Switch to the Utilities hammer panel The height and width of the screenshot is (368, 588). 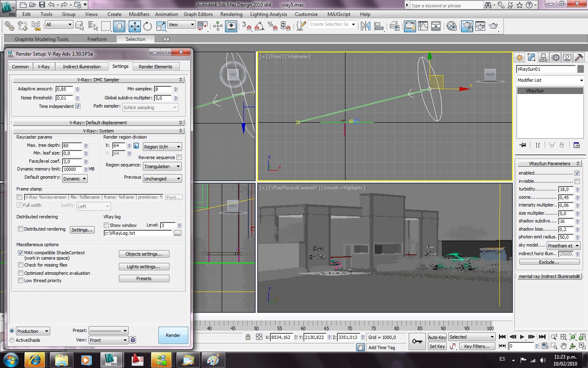(579, 58)
